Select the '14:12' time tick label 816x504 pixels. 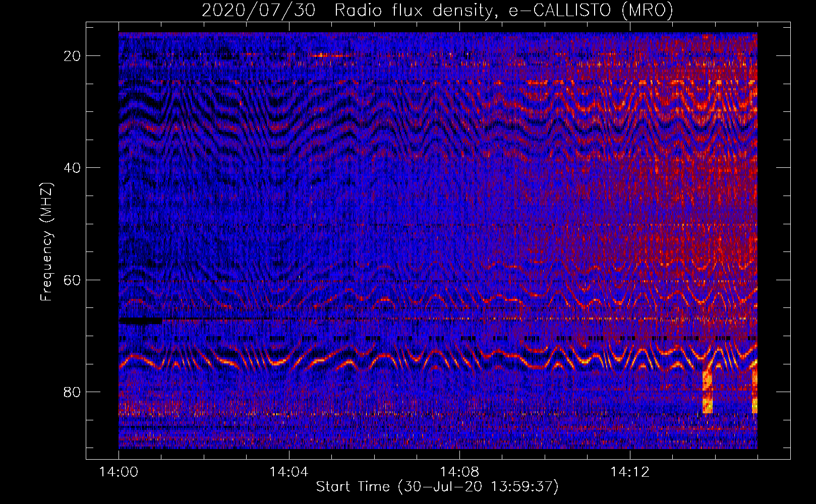630,472
